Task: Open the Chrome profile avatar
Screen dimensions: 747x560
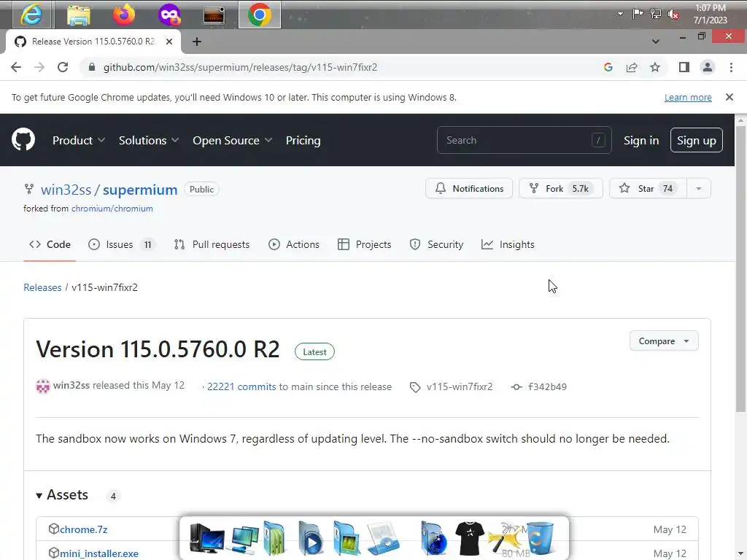Action: 708,67
